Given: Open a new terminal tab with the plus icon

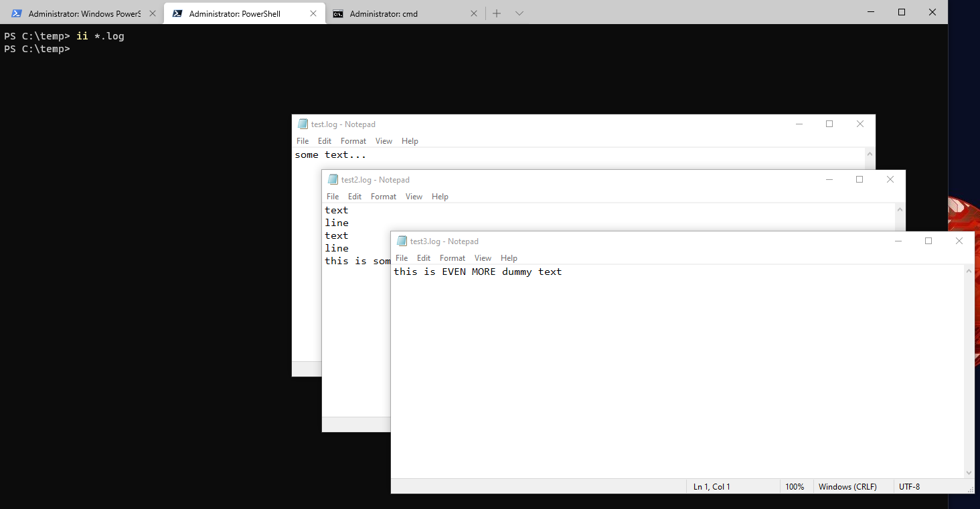Looking at the screenshot, I should (x=497, y=13).
